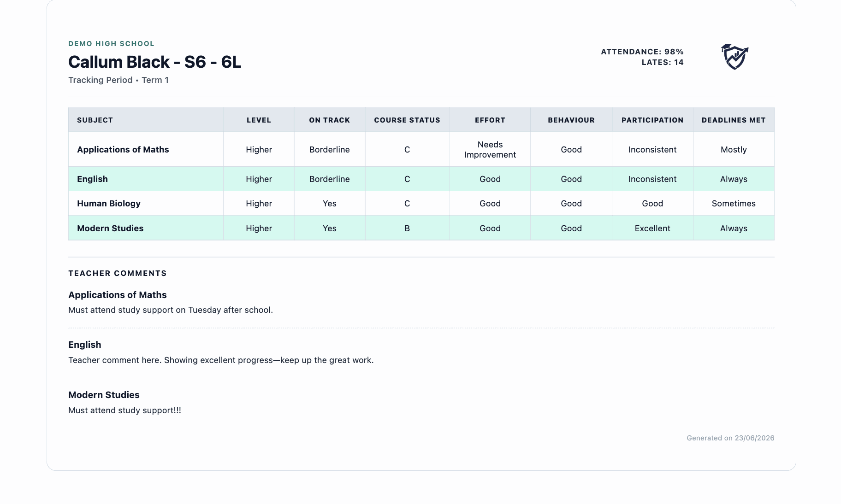Click the Generated on 23/06/2026 footer
841x504 pixels.
coord(730,438)
